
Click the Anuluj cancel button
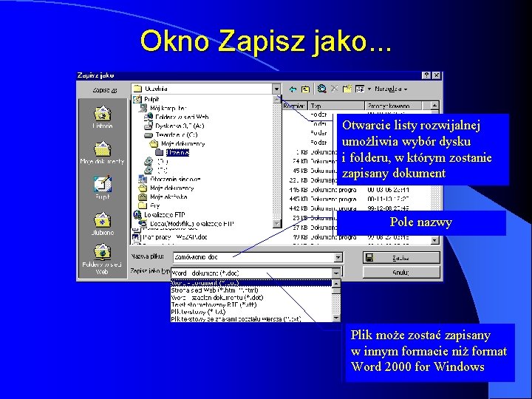401,272
